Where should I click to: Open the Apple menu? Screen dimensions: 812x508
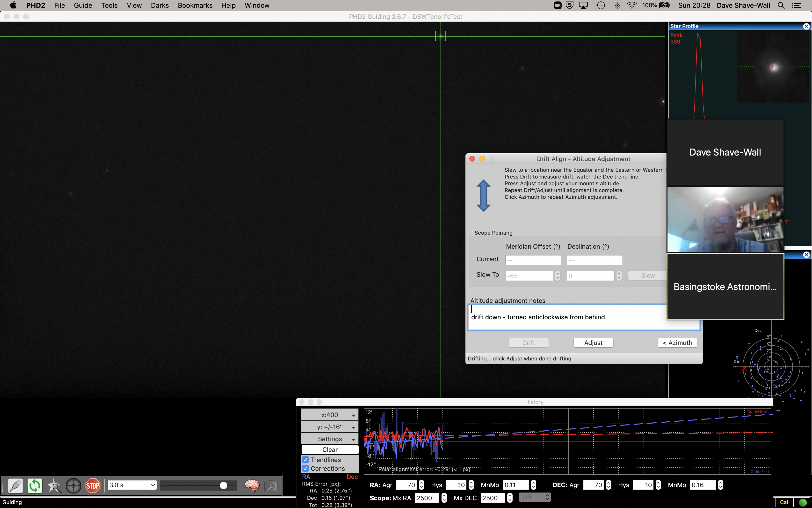click(13, 5)
